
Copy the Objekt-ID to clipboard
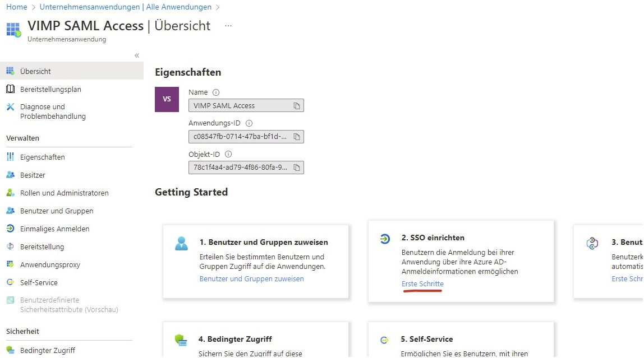[297, 168]
